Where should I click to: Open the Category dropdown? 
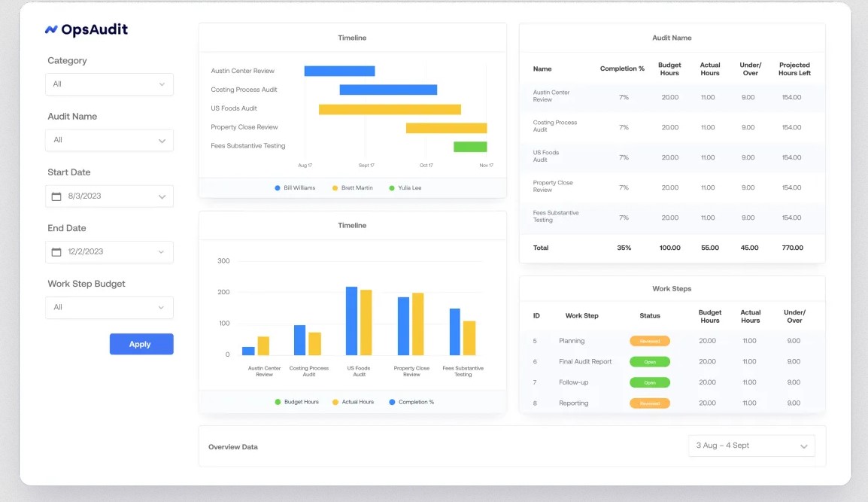[110, 84]
